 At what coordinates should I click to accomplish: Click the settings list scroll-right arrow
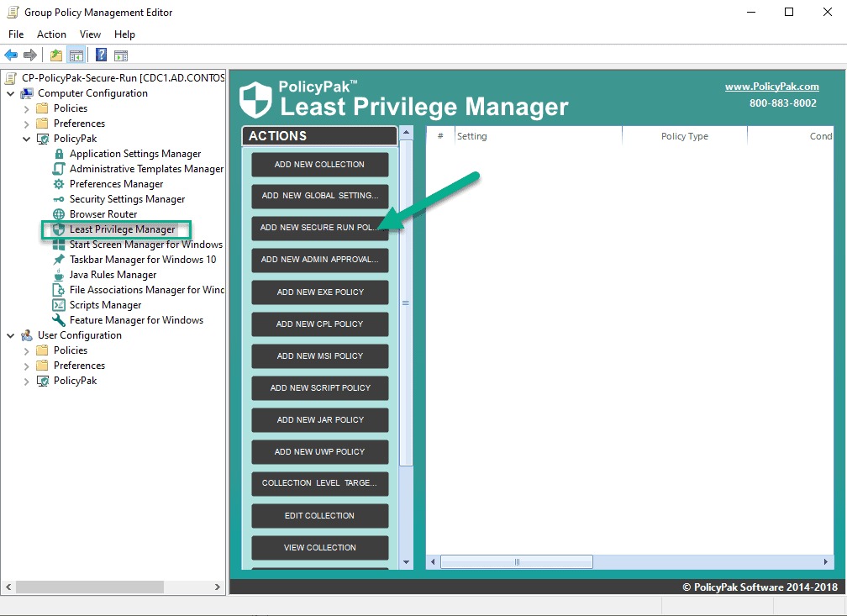825,562
